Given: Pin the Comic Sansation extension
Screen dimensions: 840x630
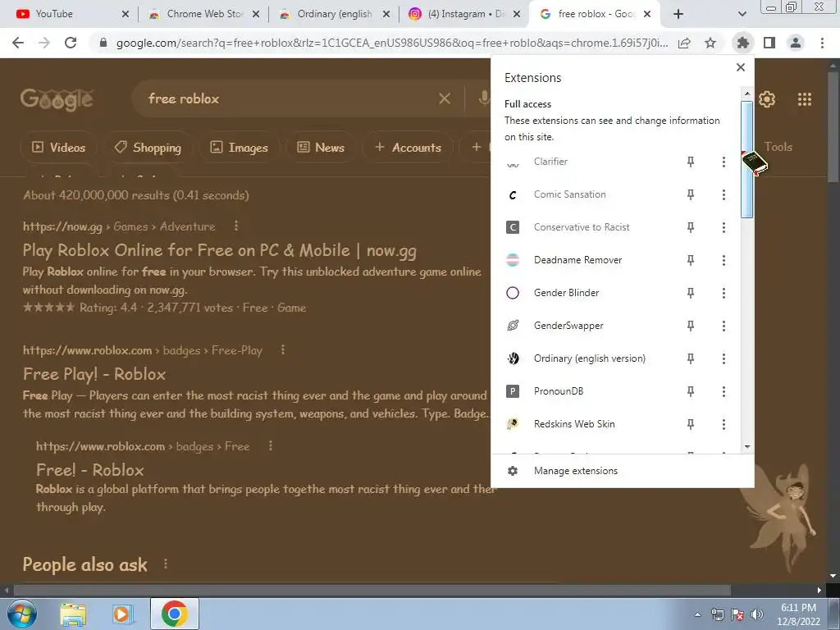Looking at the screenshot, I should point(691,194).
